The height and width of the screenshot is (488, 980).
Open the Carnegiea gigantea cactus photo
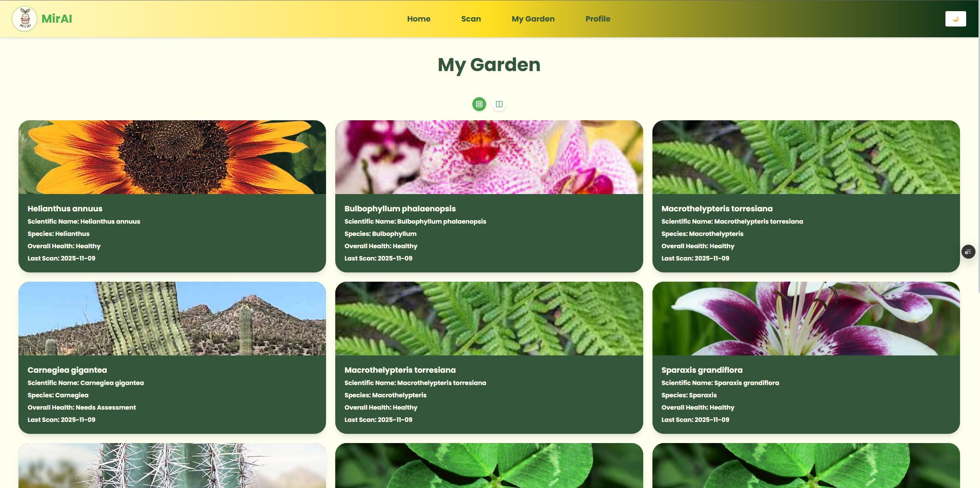click(x=172, y=319)
